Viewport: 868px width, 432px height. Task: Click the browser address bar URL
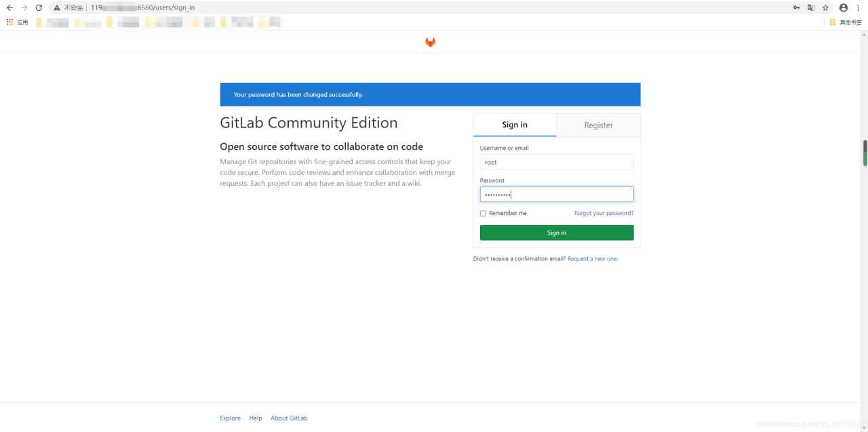click(142, 7)
